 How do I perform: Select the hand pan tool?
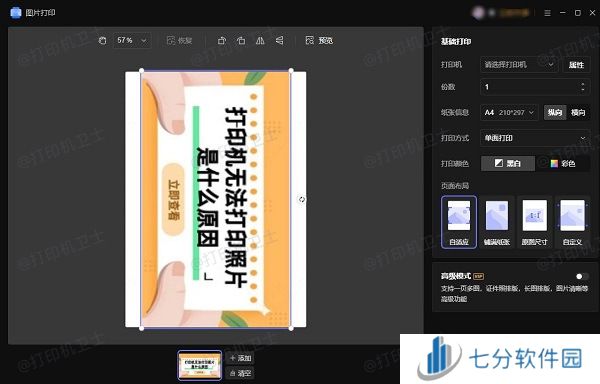(x=102, y=40)
